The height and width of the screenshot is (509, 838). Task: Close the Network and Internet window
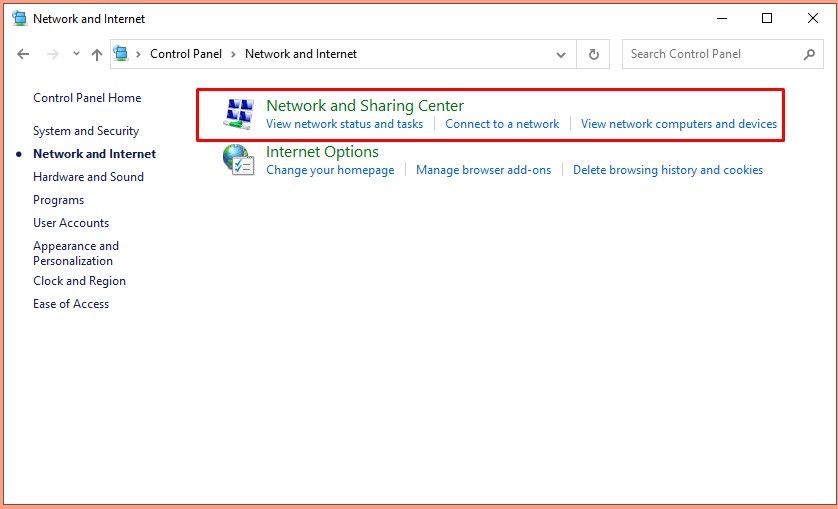click(813, 19)
